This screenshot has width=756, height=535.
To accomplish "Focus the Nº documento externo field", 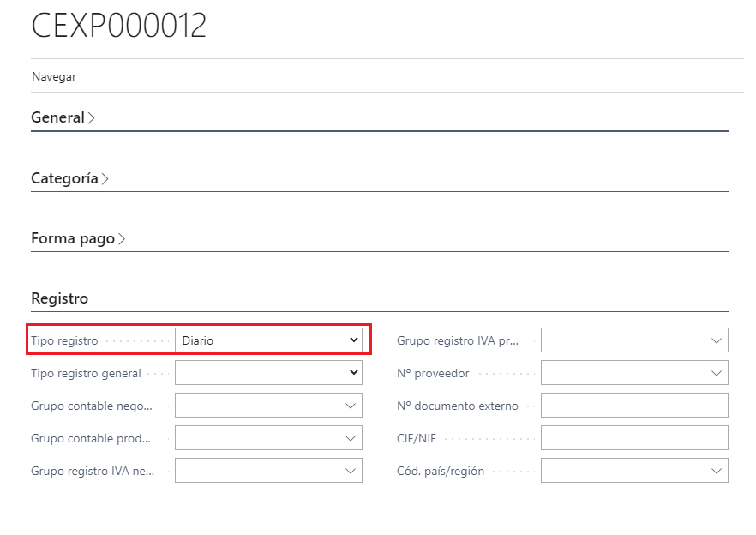I will click(x=634, y=406).
